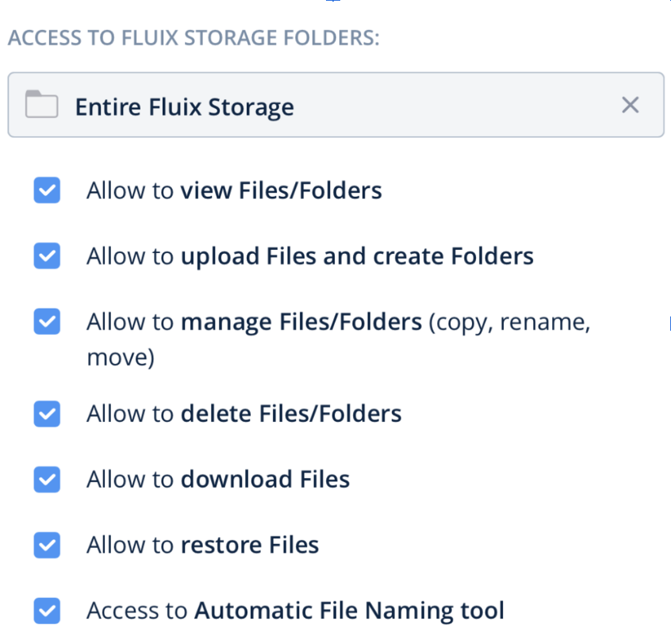671x644 pixels.
Task: Click the Entire Fluix Storage text
Action: 184,106
